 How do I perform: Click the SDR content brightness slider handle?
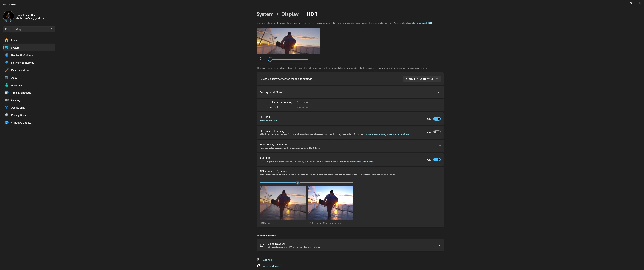click(297, 183)
